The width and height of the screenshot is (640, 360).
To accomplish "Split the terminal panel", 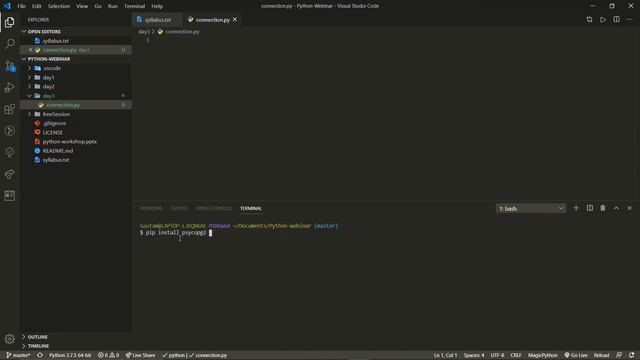I will [x=589, y=208].
